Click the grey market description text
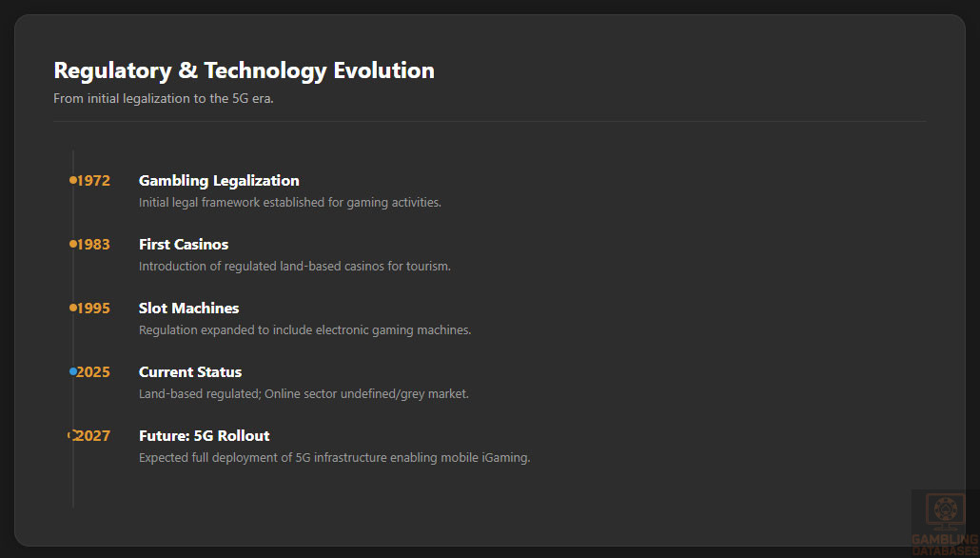This screenshot has height=558, width=980. [304, 394]
